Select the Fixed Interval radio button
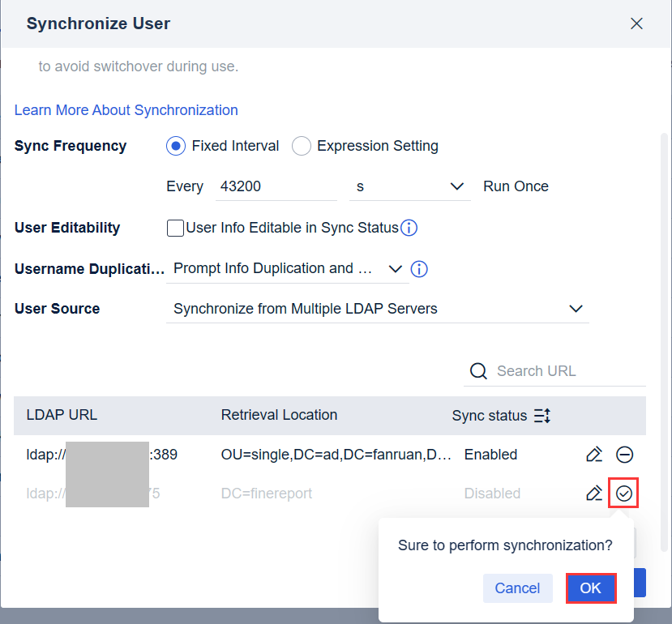This screenshot has height=624, width=672. point(175,146)
